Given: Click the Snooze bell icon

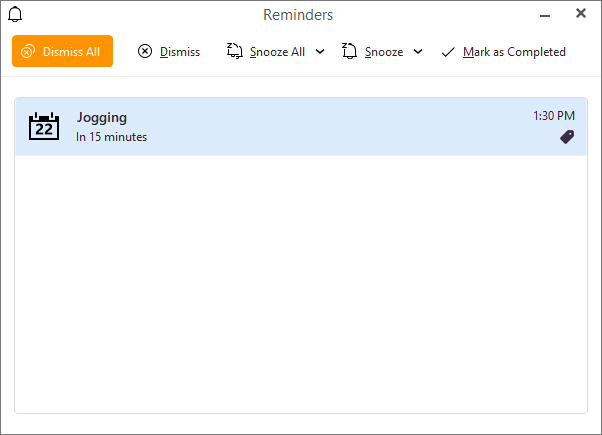Looking at the screenshot, I should 349,51.
